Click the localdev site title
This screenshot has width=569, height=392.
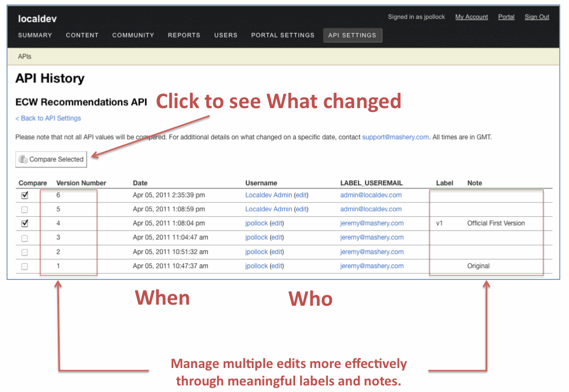click(x=37, y=19)
